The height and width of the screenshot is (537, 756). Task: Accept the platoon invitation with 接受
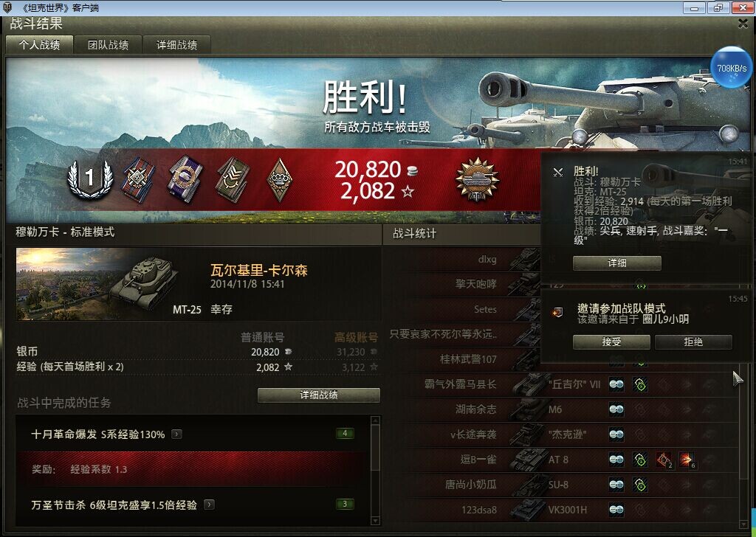pyautogui.click(x=611, y=342)
